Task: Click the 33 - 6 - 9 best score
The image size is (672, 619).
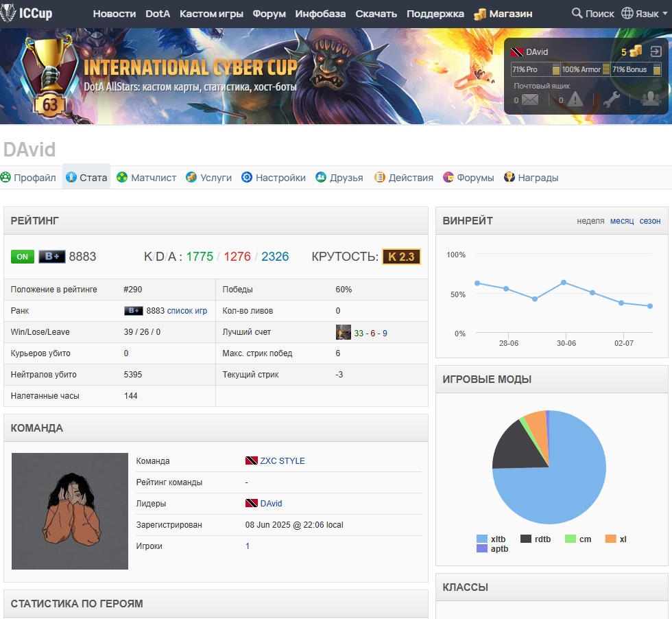Action: 370,334
